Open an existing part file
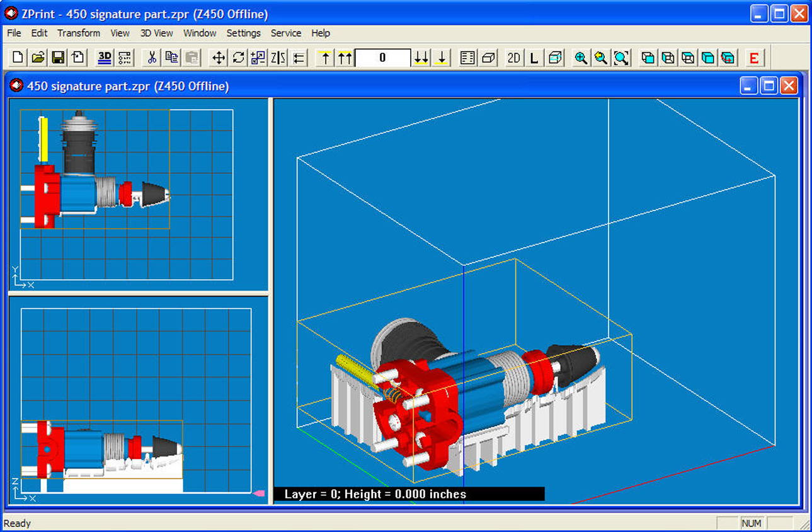Viewport: 812px width, 532px height. (x=37, y=57)
